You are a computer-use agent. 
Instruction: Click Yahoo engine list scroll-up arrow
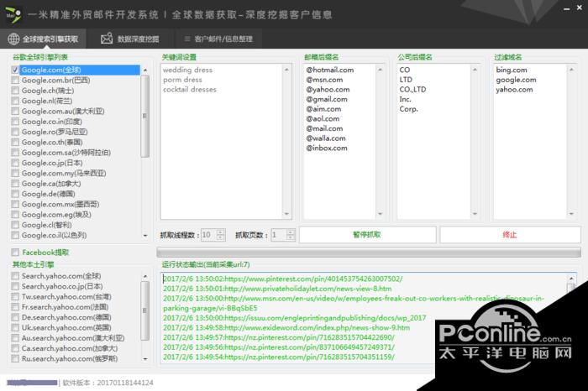coord(145,276)
